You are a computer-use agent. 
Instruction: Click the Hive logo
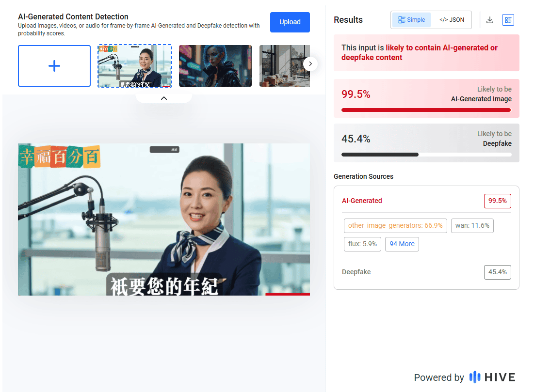(492, 377)
